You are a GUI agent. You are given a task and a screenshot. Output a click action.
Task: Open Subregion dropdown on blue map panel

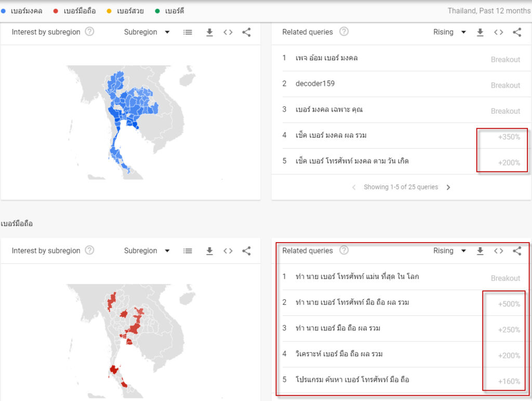(x=147, y=32)
